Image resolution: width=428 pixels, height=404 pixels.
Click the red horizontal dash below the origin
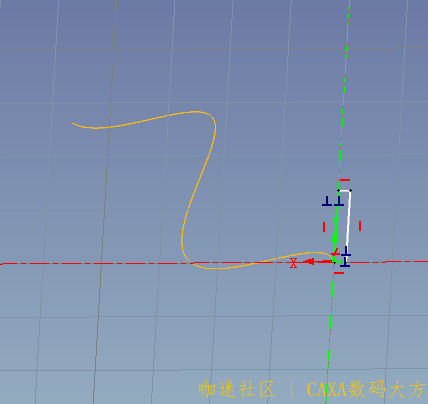pyautogui.click(x=339, y=273)
